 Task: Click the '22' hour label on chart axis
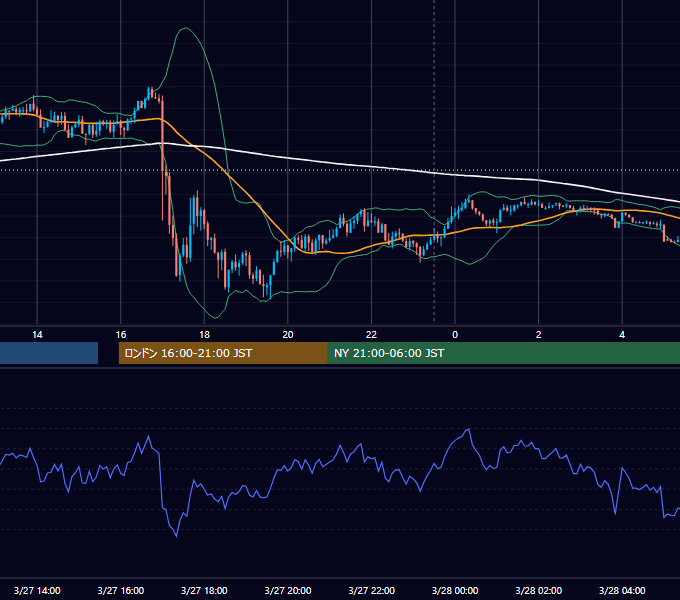click(x=371, y=335)
